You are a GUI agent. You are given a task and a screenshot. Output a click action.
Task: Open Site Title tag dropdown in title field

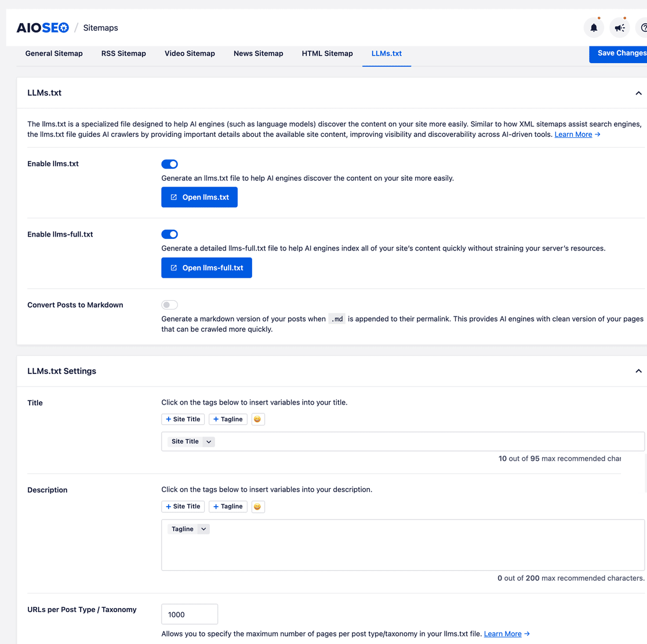[x=209, y=442]
